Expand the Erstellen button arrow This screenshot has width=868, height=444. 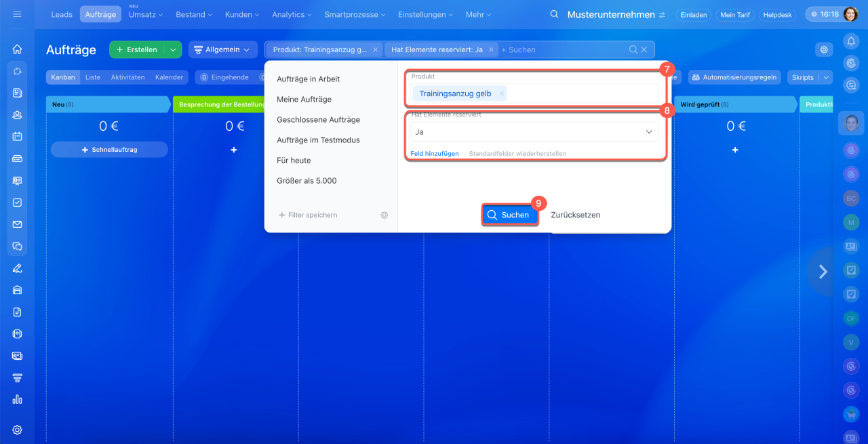click(173, 49)
